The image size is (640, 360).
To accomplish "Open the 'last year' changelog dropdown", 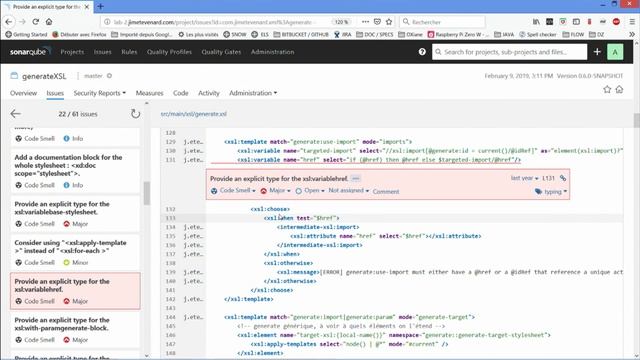I will coord(524,178).
